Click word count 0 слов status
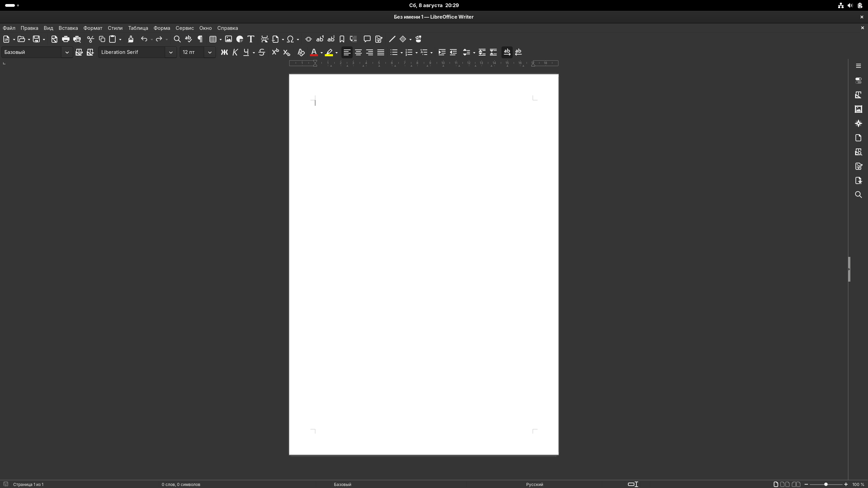Screen dimensions: 868x488 pos(181,484)
